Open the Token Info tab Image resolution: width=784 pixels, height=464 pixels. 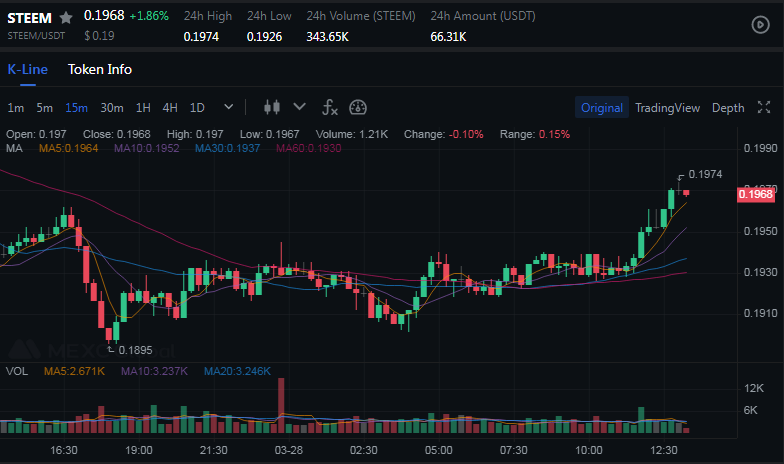pos(100,69)
